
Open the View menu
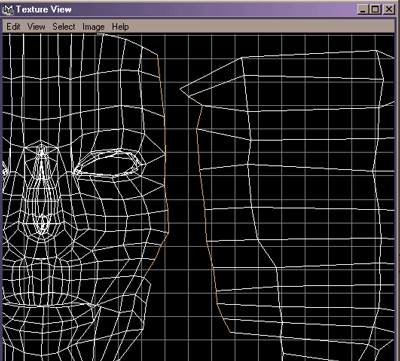(36, 27)
